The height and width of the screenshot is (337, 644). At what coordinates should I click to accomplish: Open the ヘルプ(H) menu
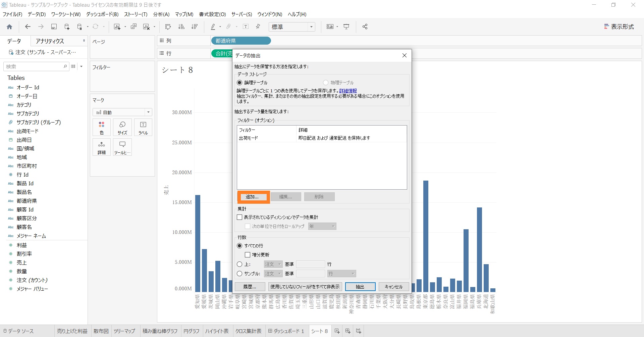pyautogui.click(x=297, y=14)
